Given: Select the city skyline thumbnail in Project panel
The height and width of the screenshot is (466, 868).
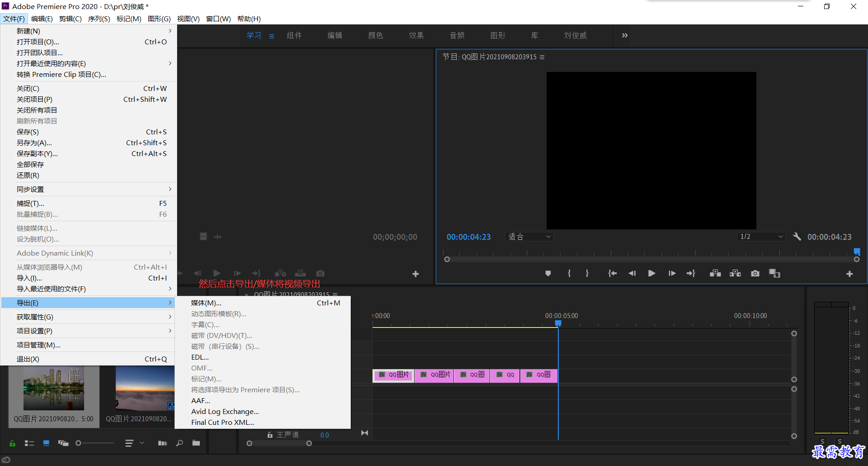Looking at the screenshot, I should pos(54,388).
